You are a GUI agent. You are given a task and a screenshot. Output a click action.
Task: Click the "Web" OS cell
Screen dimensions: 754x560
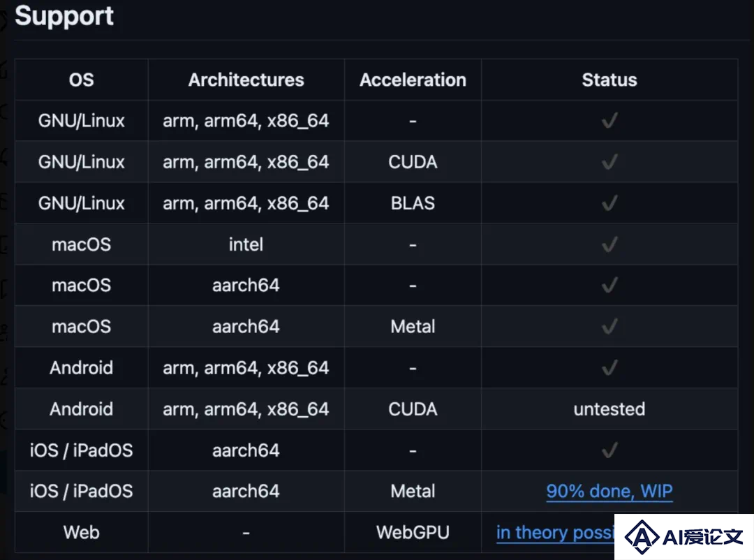[x=81, y=533]
